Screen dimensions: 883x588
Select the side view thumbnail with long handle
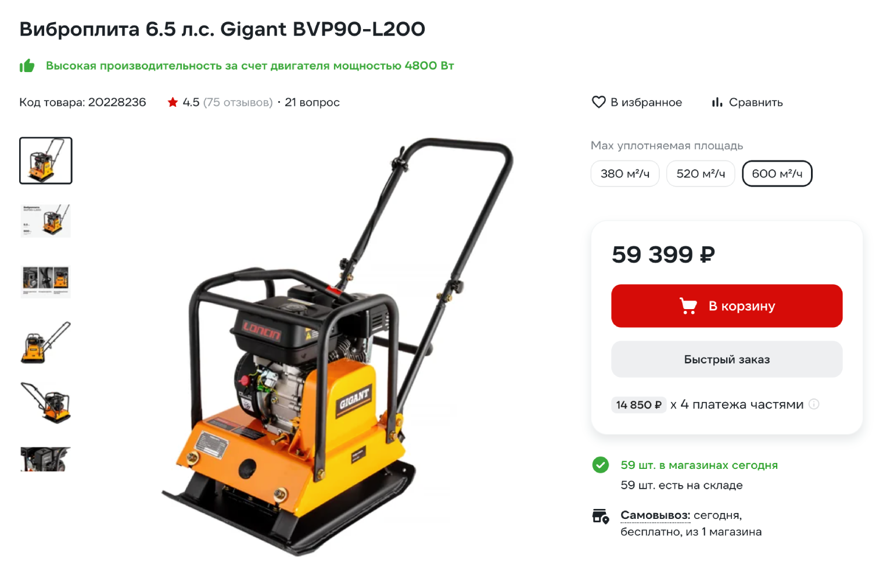click(x=46, y=342)
